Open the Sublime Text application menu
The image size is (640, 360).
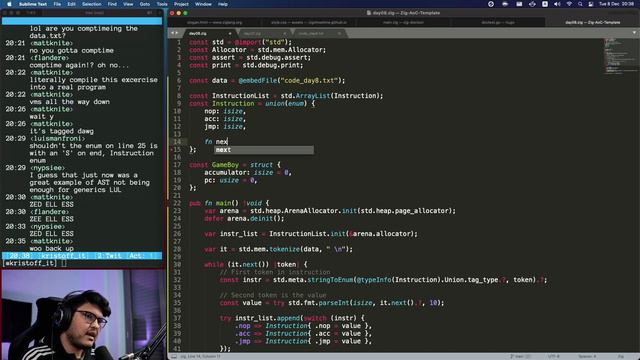33,4
